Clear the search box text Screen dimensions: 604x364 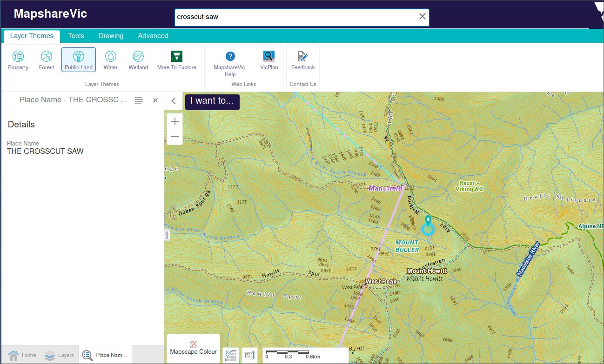pos(422,17)
